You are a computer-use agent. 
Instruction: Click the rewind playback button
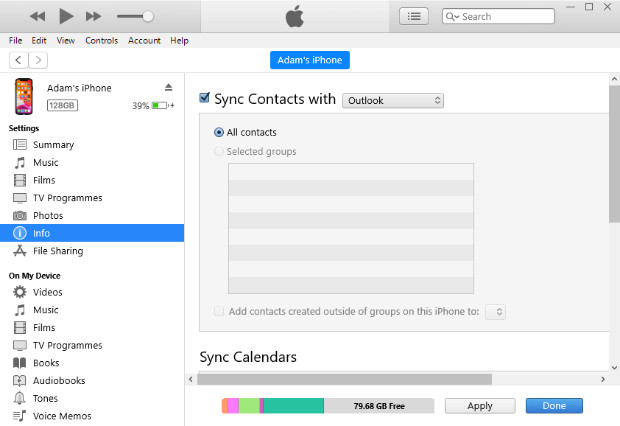[x=38, y=17]
